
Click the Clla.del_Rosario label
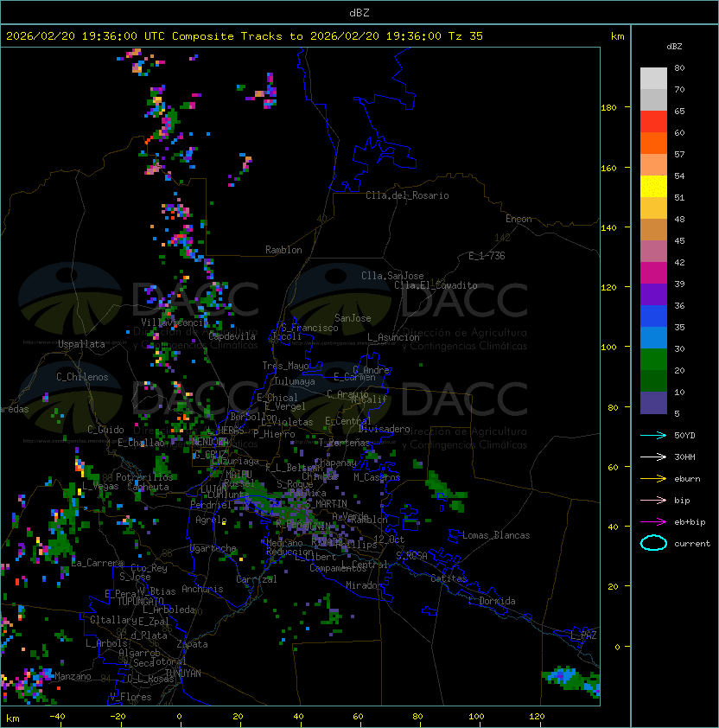coord(407,195)
